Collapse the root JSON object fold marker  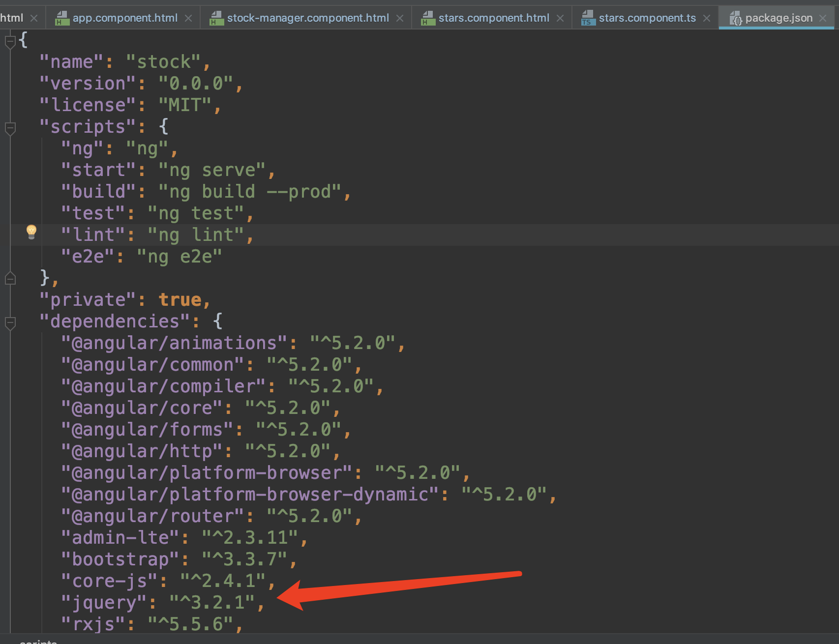[x=10, y=42]
